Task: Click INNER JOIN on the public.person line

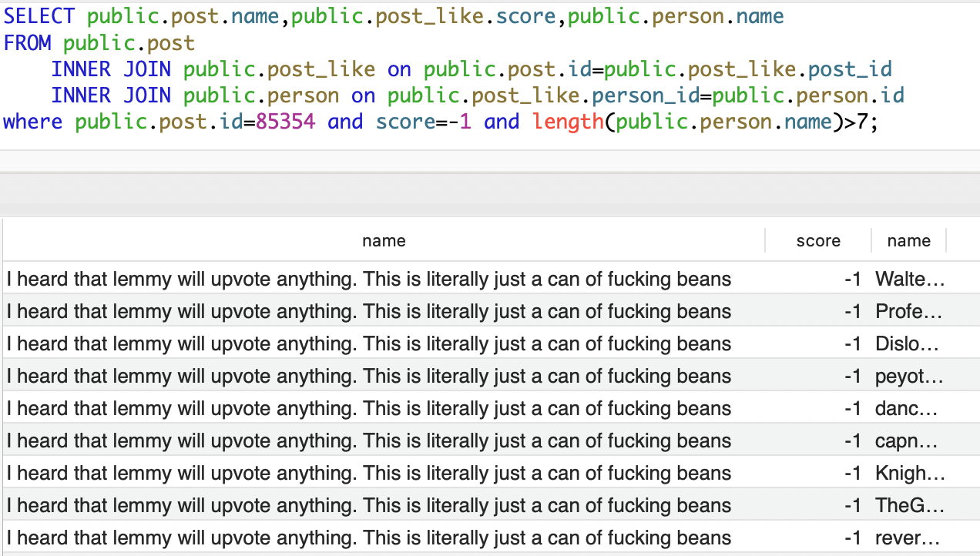Action: point(112,95)
